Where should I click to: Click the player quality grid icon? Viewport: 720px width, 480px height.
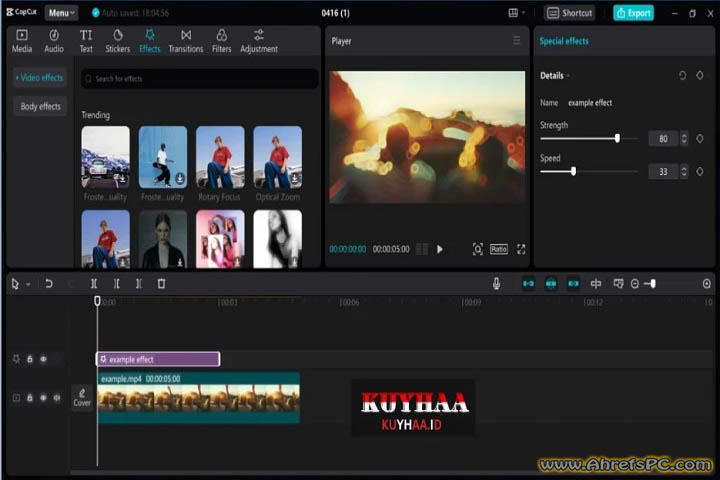click(x=422, y=249)
